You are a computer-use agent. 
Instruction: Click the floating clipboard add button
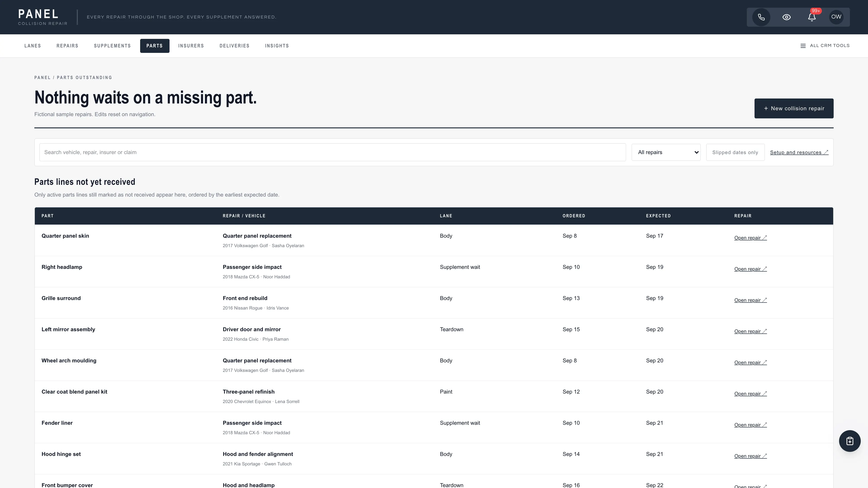[849, 441]
